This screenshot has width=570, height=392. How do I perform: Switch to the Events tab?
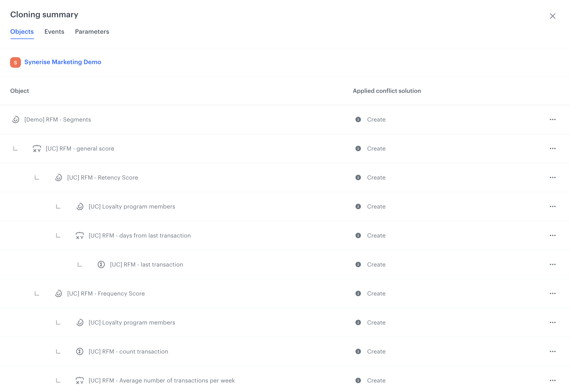tap(54, 32)
